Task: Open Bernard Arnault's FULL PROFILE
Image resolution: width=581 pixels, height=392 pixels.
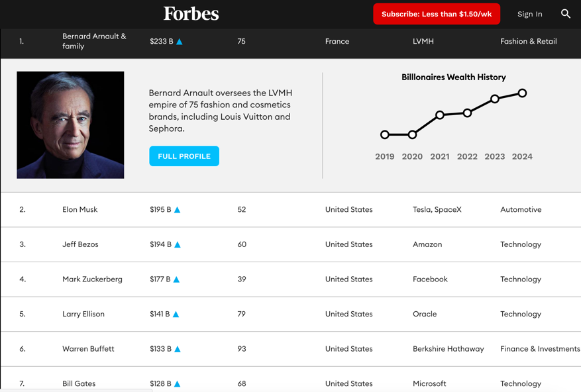Action: click(x=184, y=156)
